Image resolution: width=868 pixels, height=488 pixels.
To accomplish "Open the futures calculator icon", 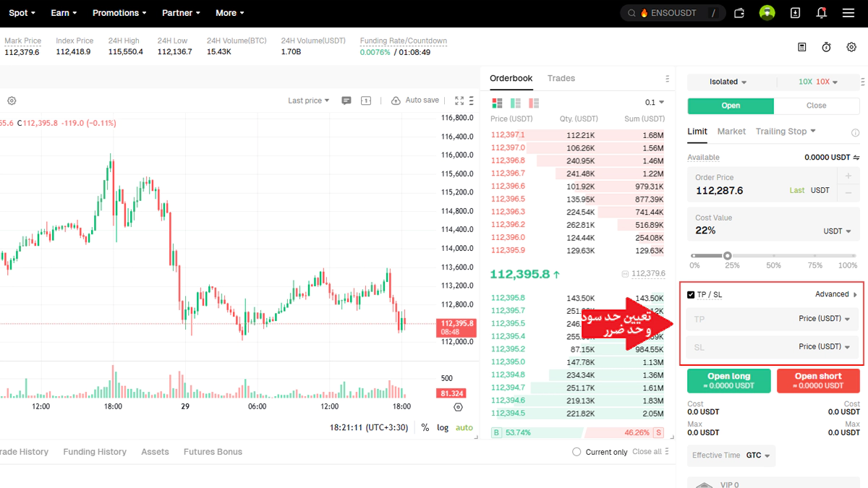I will [x=801, y=47].
